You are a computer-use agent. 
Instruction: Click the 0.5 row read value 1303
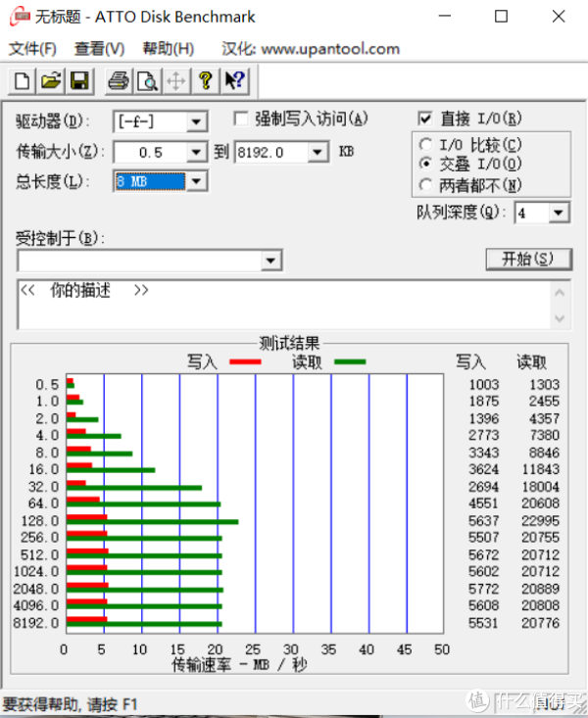tap(544, 385)
